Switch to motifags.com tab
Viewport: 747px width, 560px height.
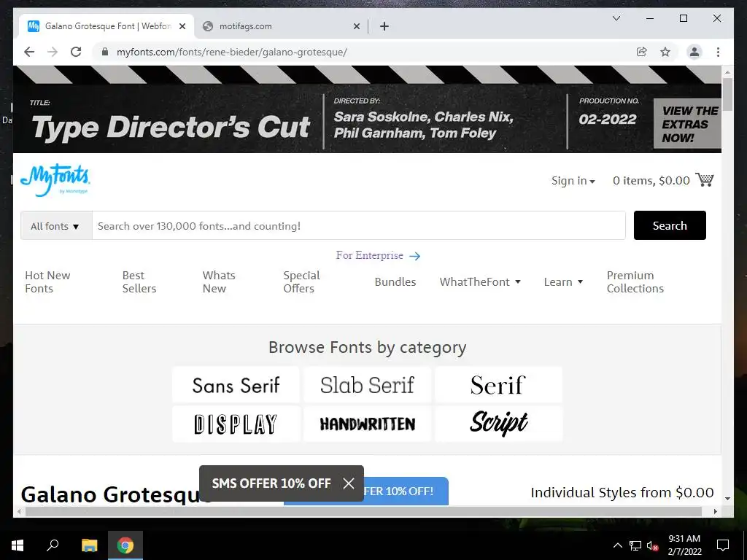281,26
